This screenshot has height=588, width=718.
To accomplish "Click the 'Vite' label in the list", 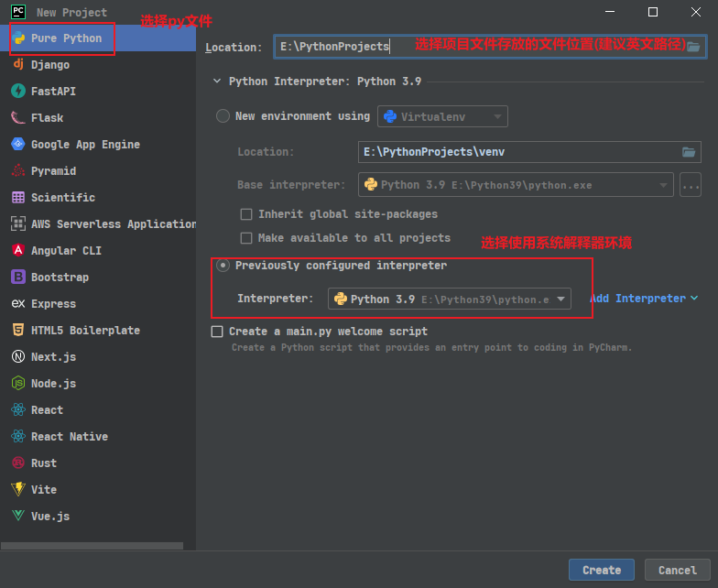I will 44,489.
